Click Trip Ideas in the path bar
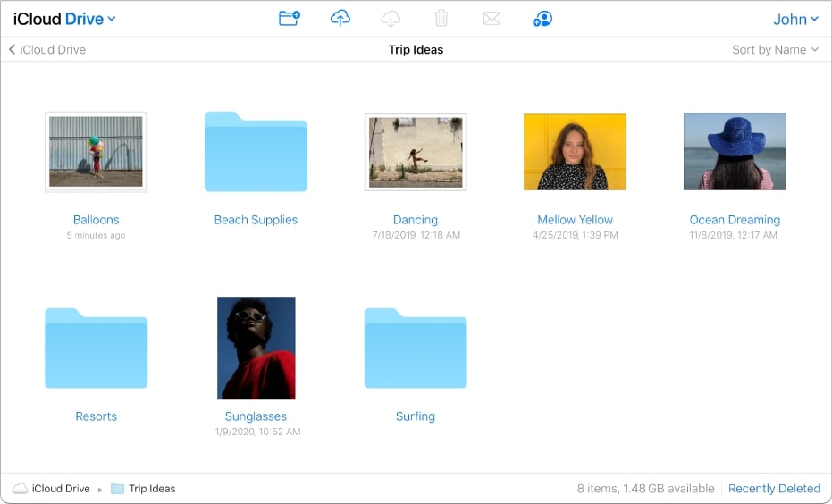The width and height of the screenshot is (832, 504). pyautogui.click(x=151, y=489)
